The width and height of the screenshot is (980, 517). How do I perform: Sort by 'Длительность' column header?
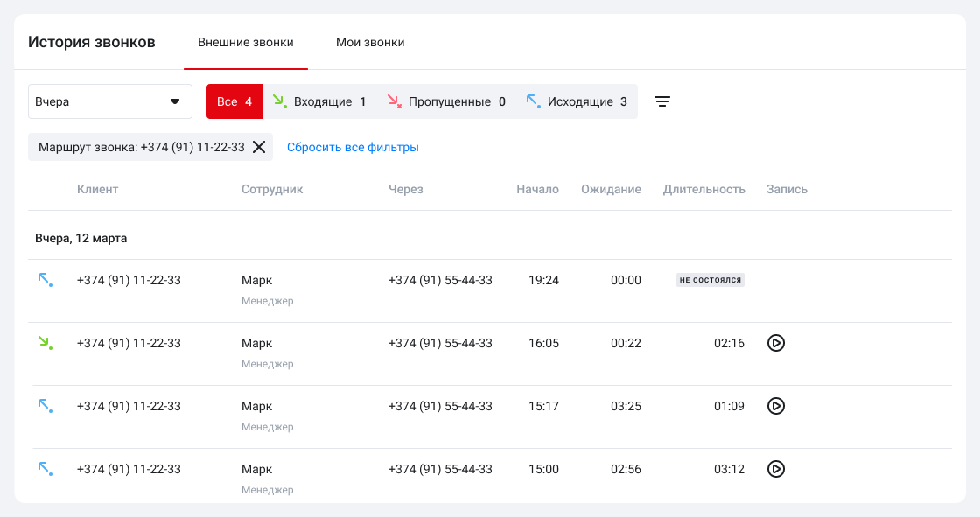[x=703, y=189]
